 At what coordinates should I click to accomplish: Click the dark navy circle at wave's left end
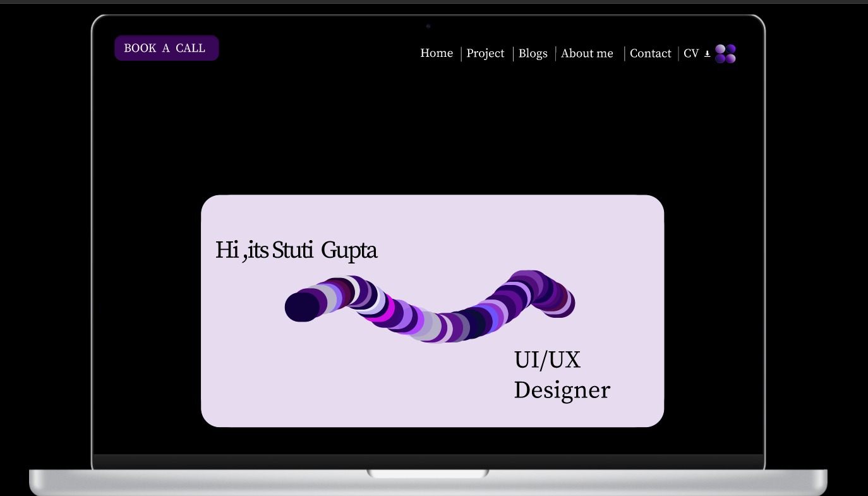pos(300,307)
